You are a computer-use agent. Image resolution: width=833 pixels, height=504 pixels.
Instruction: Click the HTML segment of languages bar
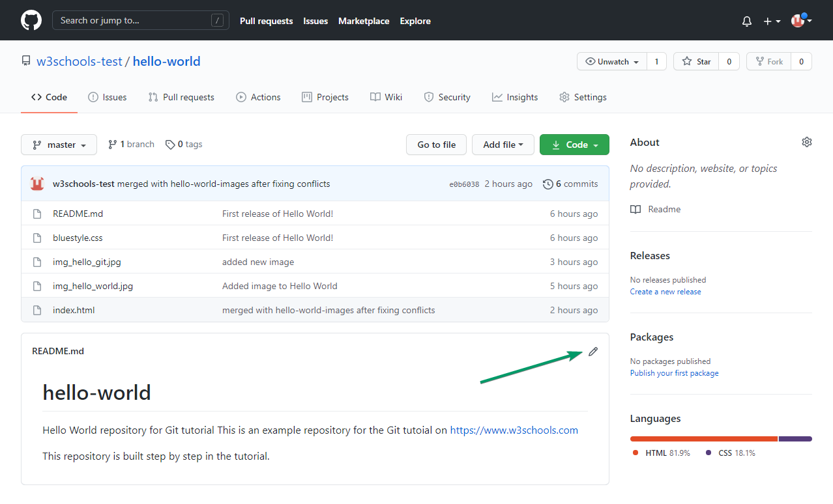[x=703, y=439]
